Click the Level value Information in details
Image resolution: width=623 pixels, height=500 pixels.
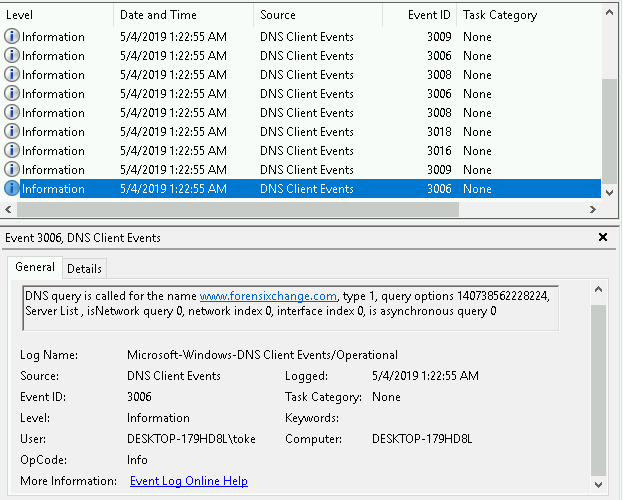click(x=158, y=418)
